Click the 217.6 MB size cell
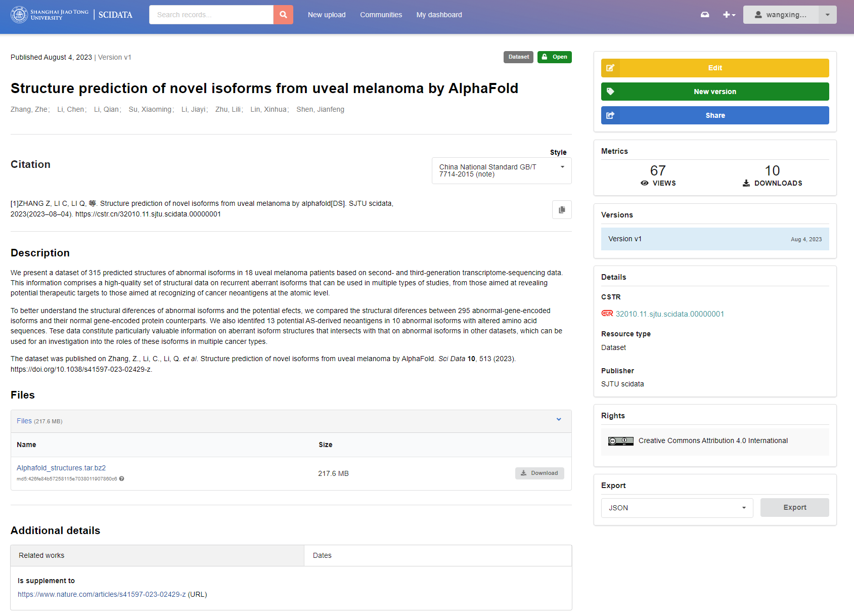This screenshot has width=854, height=616. [333, 473]
